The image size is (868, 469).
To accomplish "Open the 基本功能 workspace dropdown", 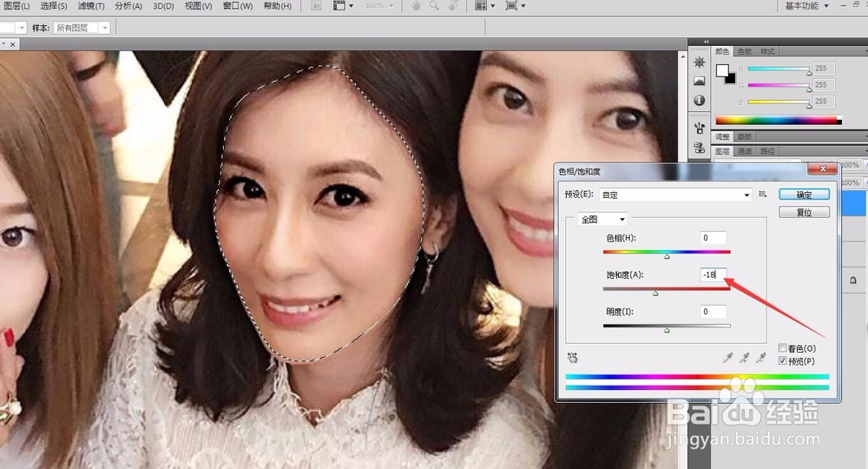I will (806, 5).
